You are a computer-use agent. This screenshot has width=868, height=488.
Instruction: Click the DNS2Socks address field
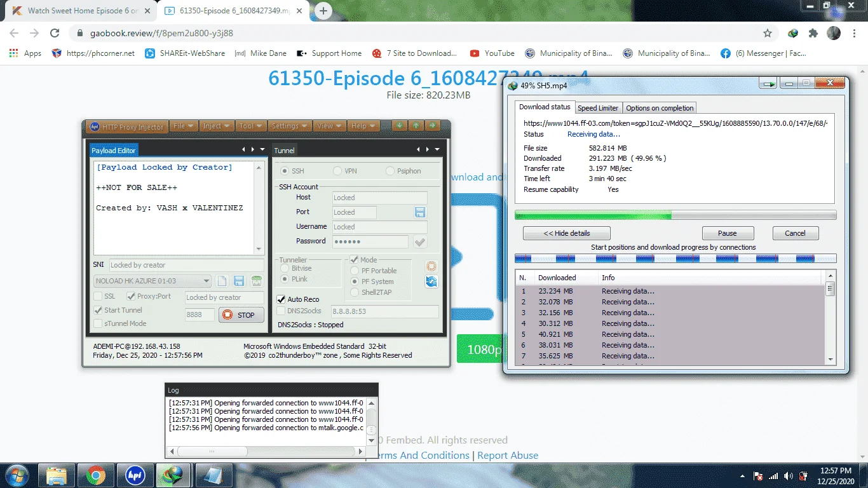pos(384,311)
